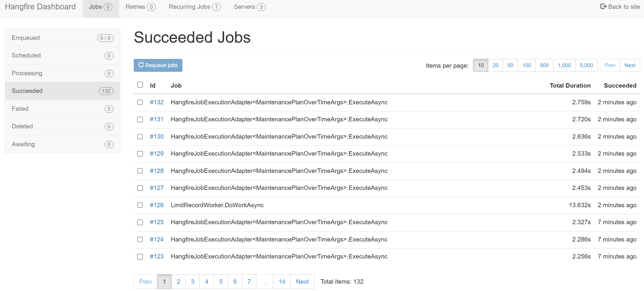The image size is (644, 291).
Task: Set items per page to 50
Action: 510,65
